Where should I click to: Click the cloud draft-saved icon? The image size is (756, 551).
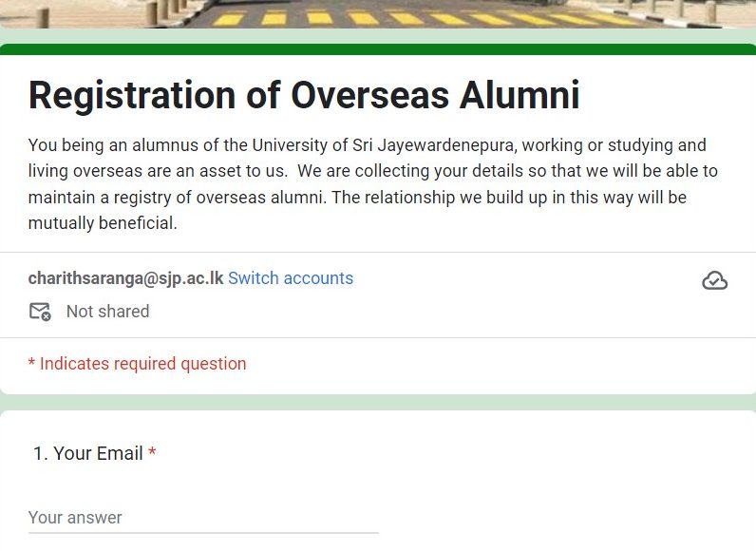tap(714, 280)
